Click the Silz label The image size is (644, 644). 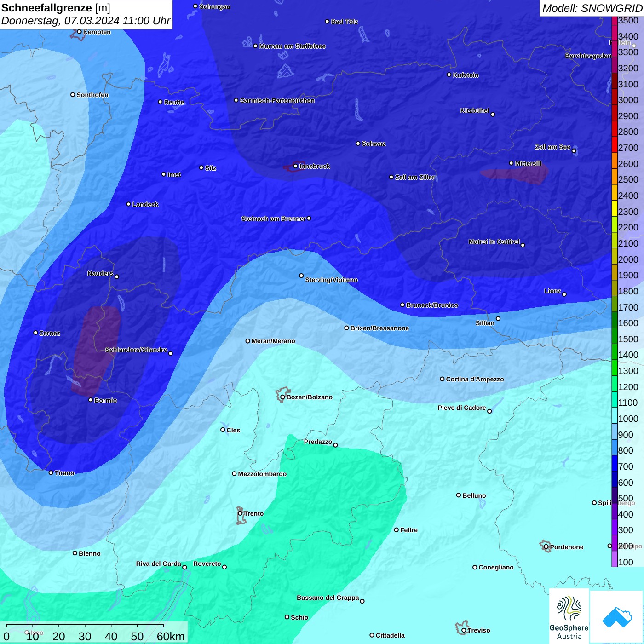pyautogui.click(x=211, y=168)
